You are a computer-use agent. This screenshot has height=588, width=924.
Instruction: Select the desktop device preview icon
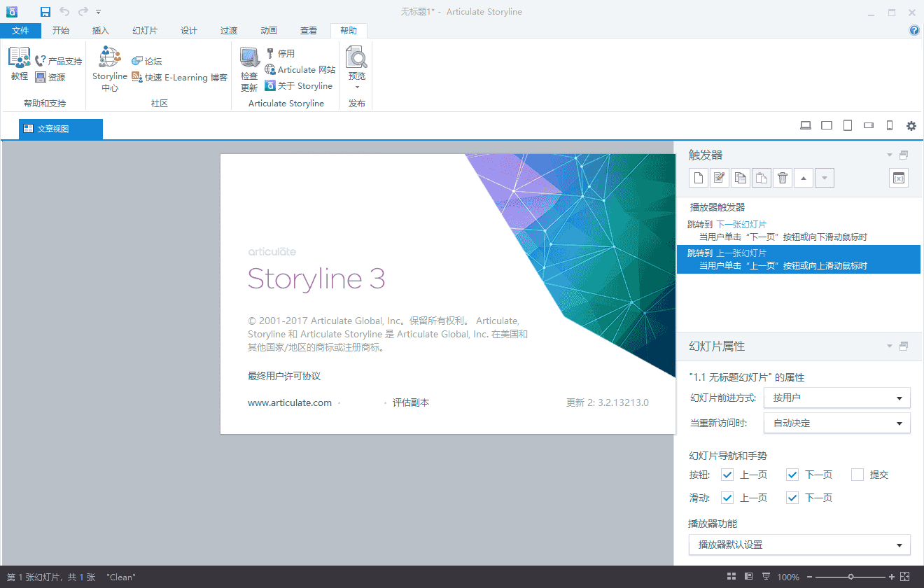pyautogui.click(x=806, y=126)
